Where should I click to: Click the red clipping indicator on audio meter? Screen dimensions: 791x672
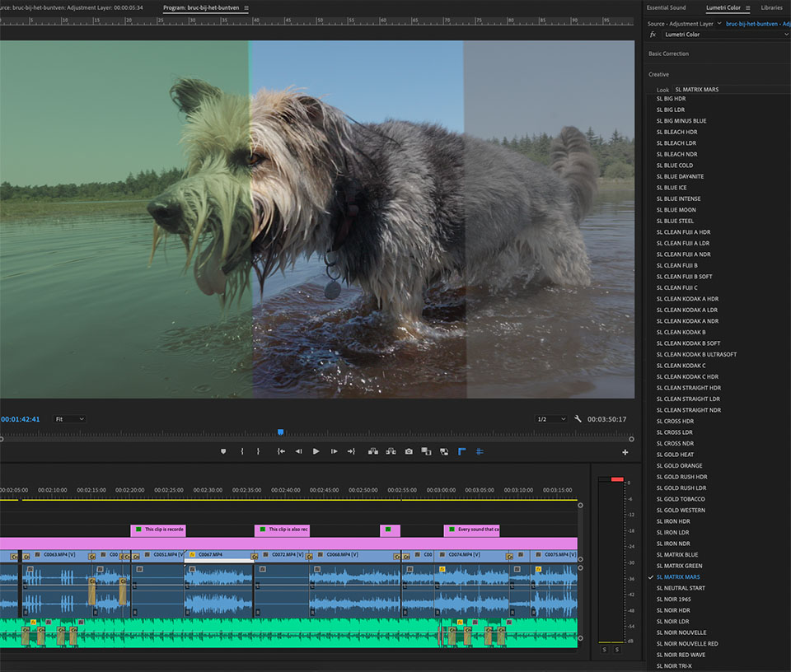[x=617, y=479]
